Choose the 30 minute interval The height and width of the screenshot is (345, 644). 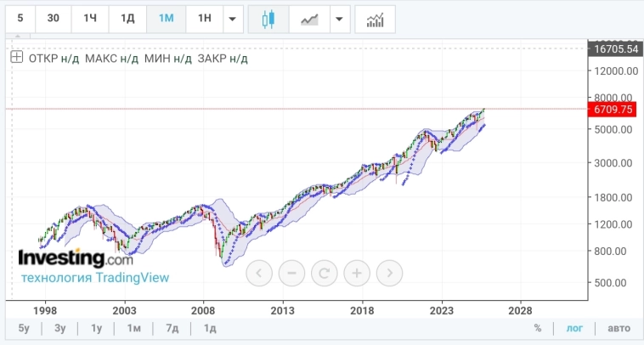[53, 19]
